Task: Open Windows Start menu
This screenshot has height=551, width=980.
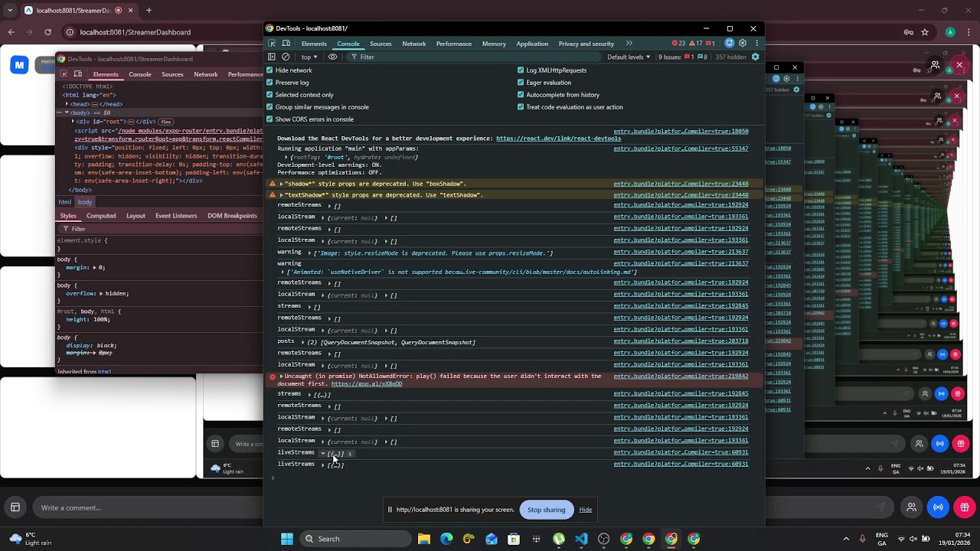Action: pyautogui.click(x=287, y=539)
